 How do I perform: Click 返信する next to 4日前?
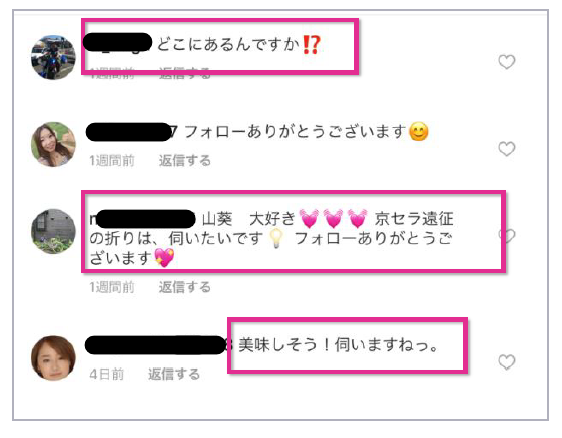(174, 374)
